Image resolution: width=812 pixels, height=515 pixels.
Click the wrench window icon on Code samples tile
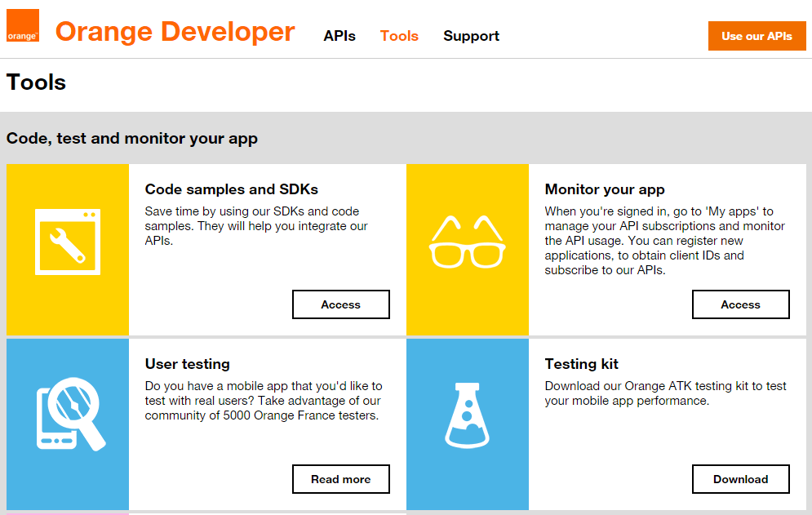[67, 242]
